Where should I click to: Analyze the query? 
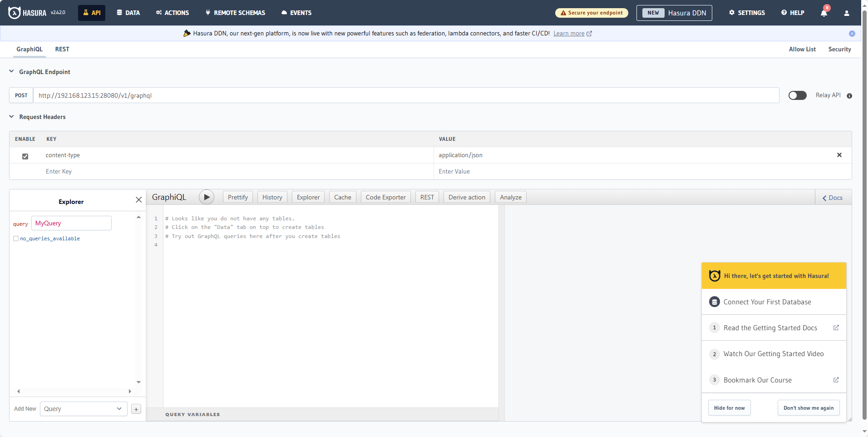point(511,197)
